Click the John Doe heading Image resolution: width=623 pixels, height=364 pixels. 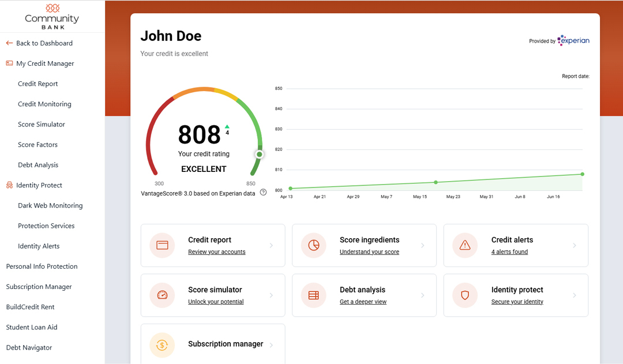coord(171,36)
